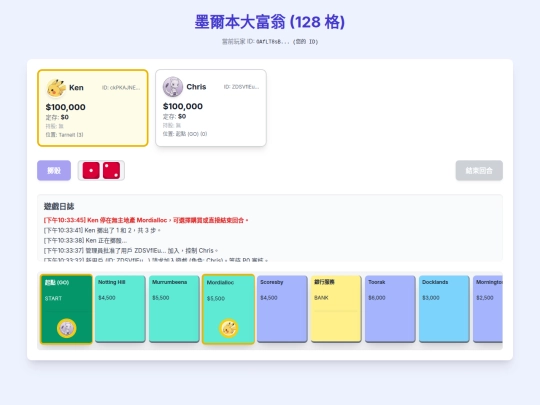Select the Docklands $3,000 tile
The image size is (540, 405).
coord(444,309)
